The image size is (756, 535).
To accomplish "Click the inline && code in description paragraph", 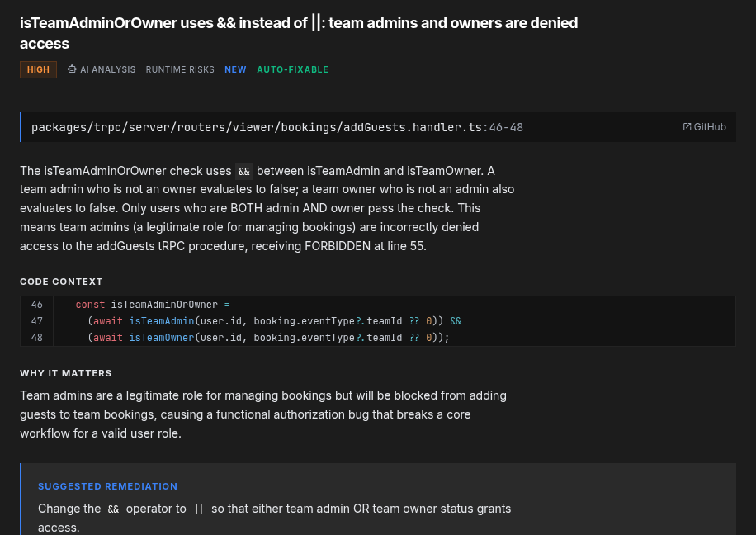I will (244, 171).
